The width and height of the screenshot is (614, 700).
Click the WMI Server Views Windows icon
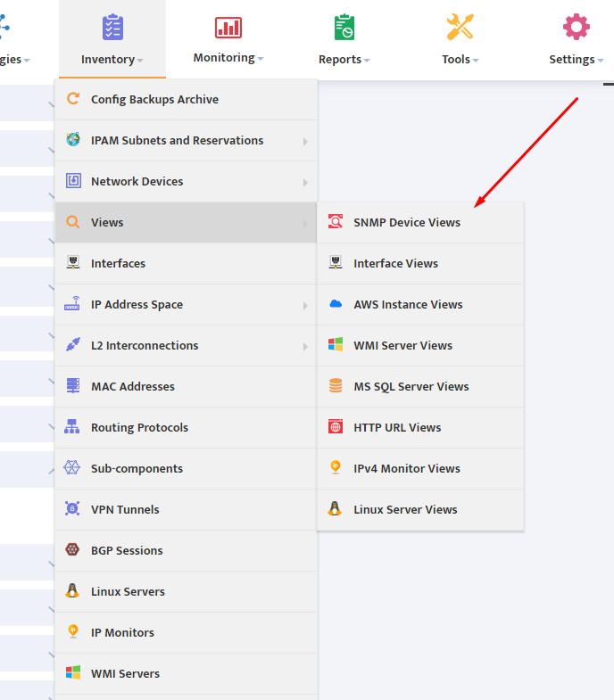coord(336,344)
